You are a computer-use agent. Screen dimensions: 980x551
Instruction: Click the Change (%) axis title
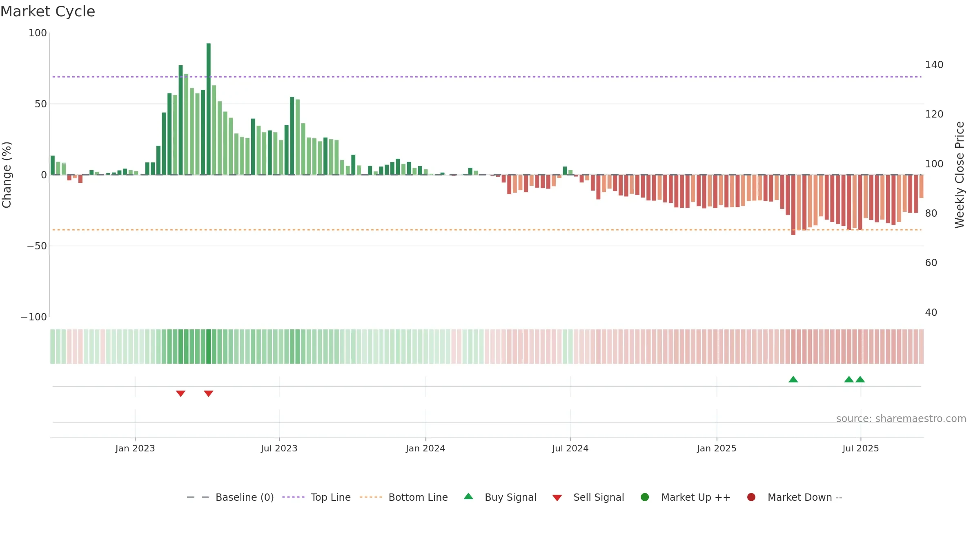[7, 175]
